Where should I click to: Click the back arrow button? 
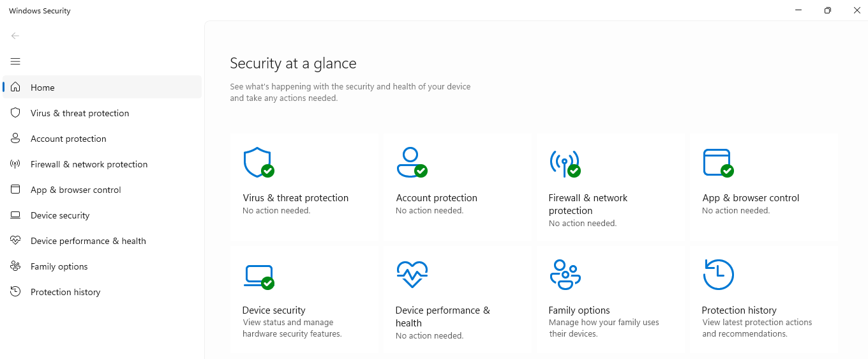[x=15, y=36]
